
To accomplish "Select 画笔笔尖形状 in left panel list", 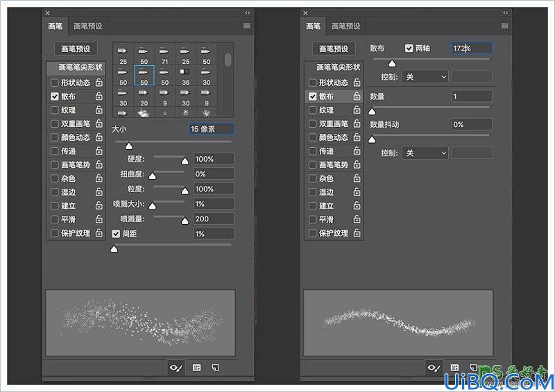I will (76, 67).
